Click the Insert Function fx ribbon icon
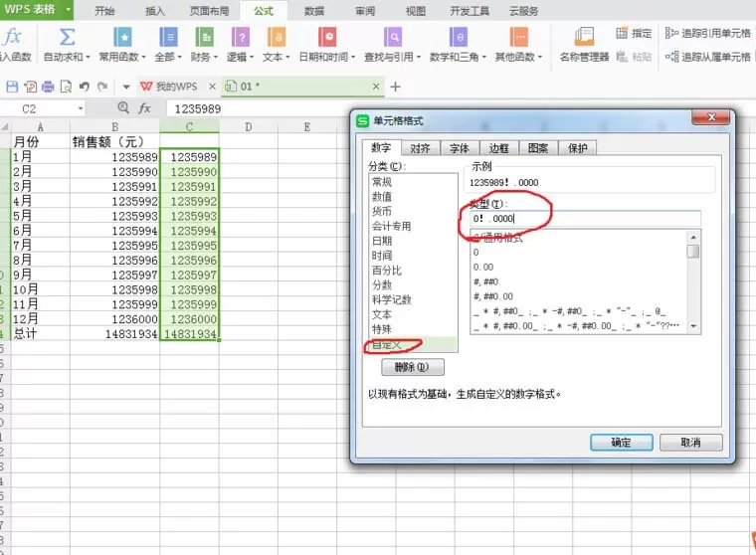 pos(12,37)
